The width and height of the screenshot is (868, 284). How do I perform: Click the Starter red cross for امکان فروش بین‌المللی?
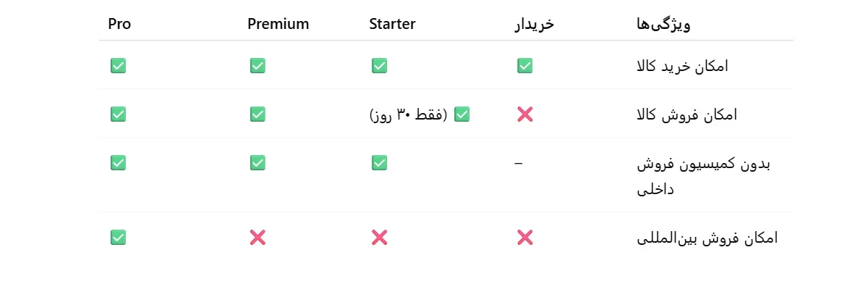pos(379,237)
